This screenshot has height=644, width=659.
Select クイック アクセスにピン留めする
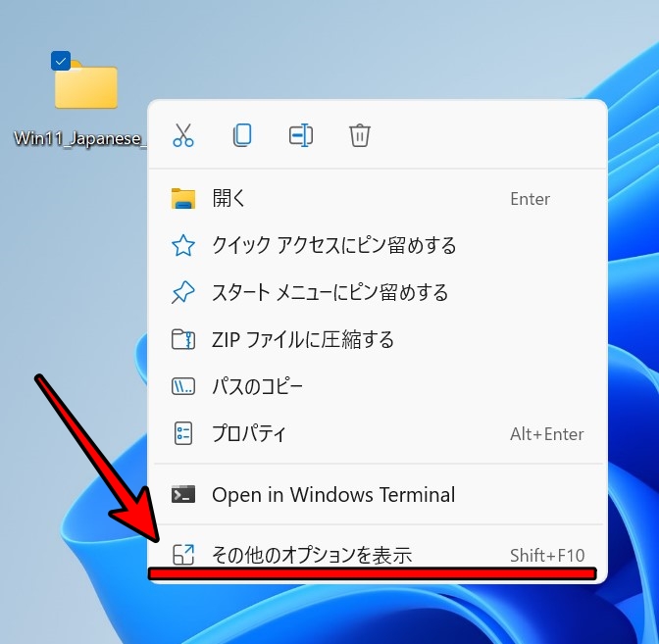click(333, 246)
